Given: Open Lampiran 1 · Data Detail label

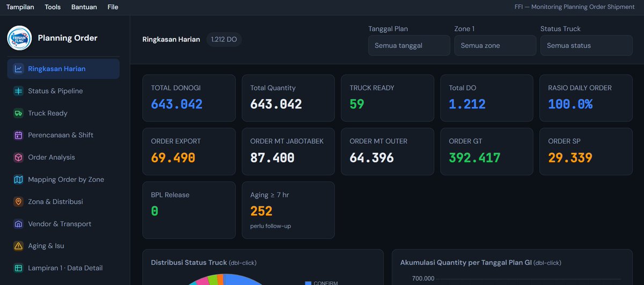Looking at the screenshot, I should pyautogui.click(x=65, y=268).
